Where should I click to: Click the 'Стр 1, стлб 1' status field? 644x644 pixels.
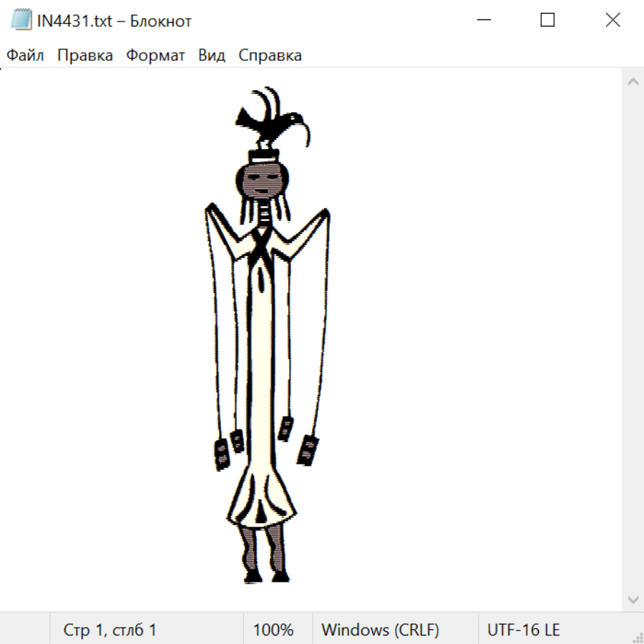(109, 630)
